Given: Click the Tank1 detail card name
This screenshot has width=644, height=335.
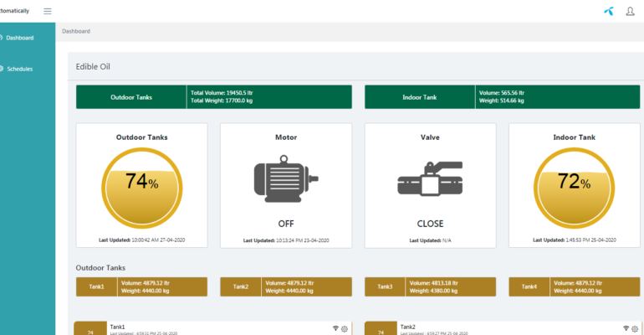Looking at the screenshot, I should pos(117,327).
